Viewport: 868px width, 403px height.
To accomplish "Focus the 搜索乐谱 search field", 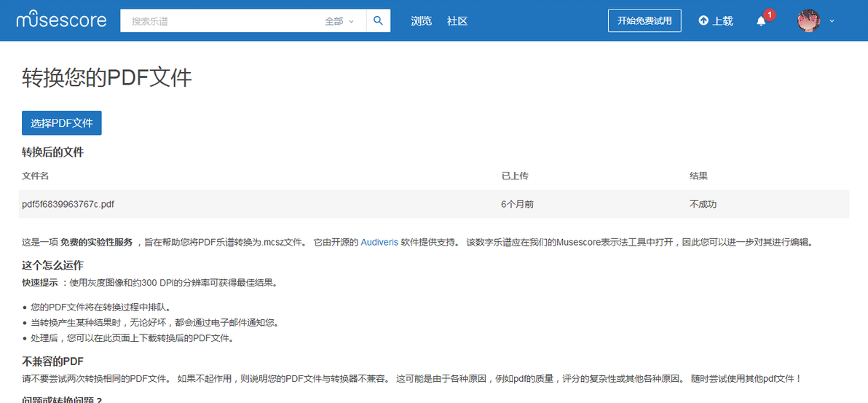I will tap(221, 21).
